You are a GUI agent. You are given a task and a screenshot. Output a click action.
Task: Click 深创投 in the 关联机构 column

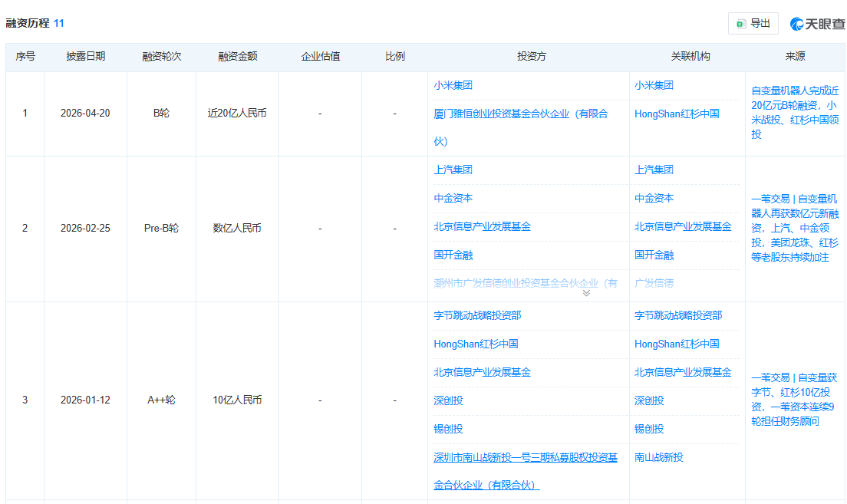pos(649,401)
